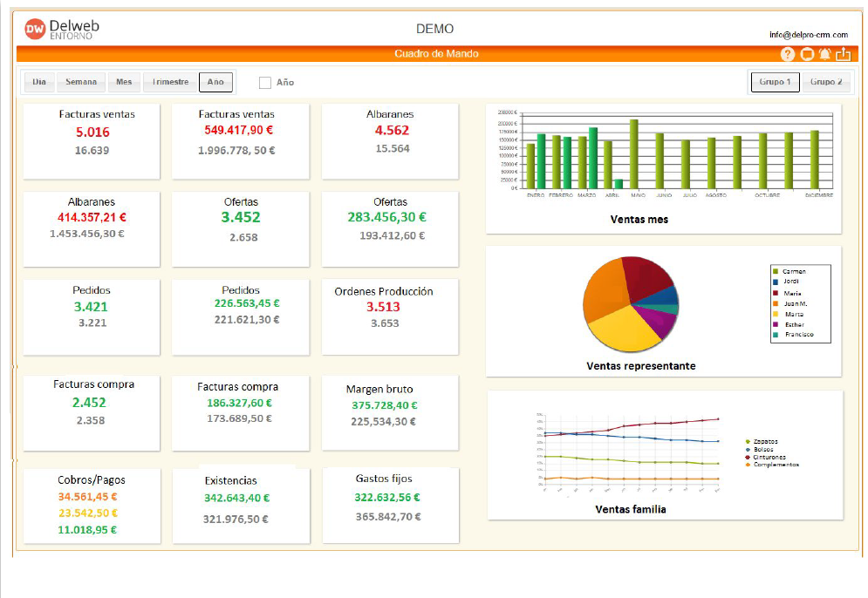868x598 pixels.
Task: Open the chat messages icon
Action: pos(807,54)
